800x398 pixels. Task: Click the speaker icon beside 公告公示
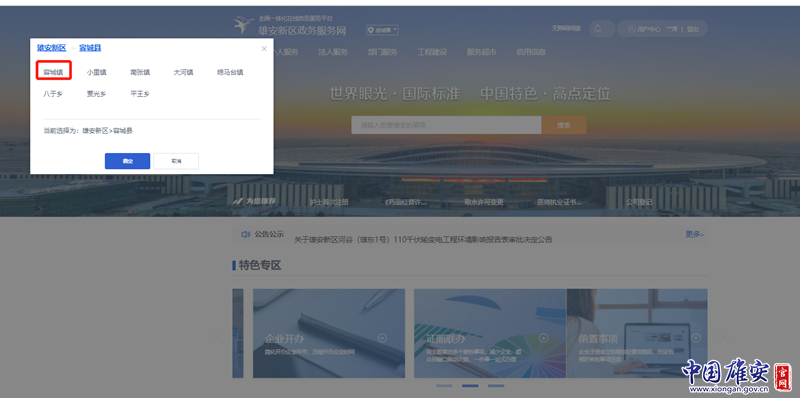pos(245,234)
